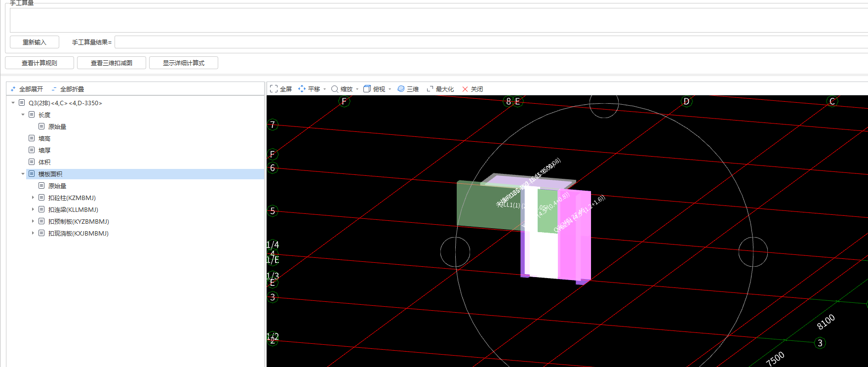Collapse the 长度 node arrow
Screen dimensions: 868x367
coord(23,115)
